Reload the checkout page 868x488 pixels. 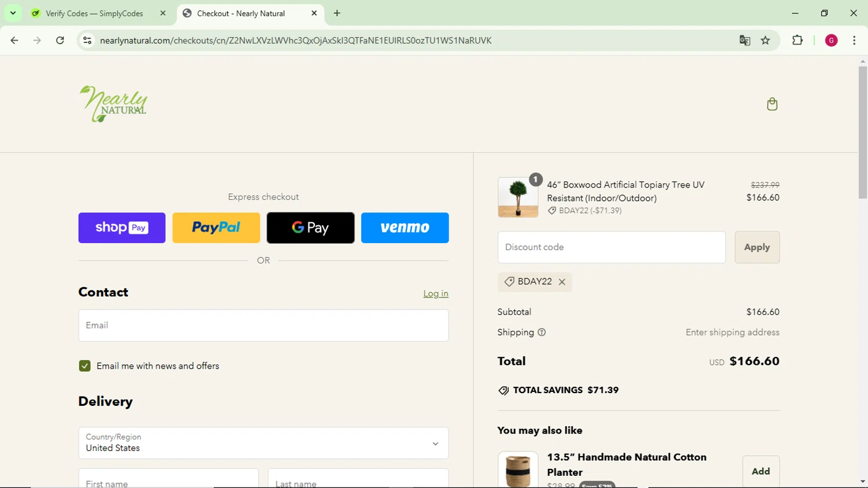pos(60,41)
